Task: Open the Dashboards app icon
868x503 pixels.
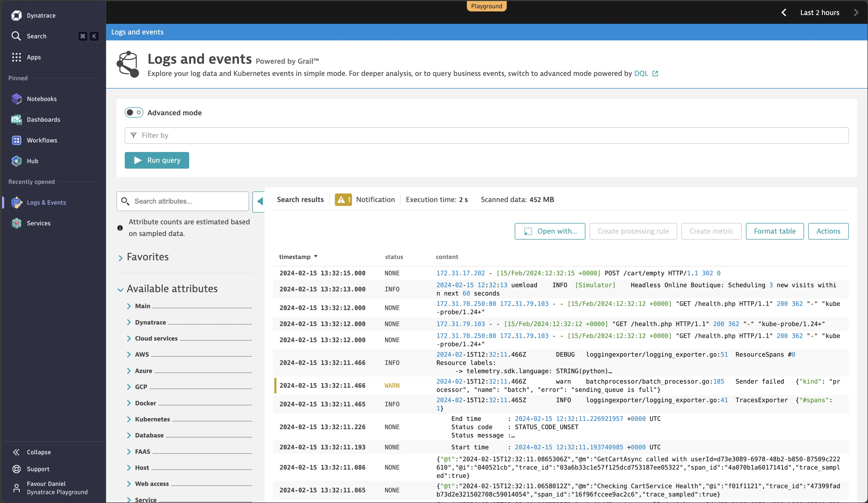Action: point(16,120)
